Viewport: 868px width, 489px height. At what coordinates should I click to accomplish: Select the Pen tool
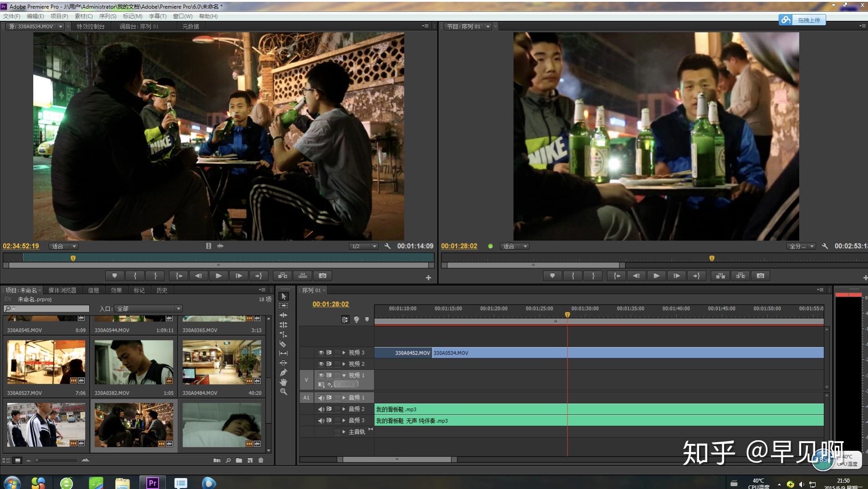click(283, 372)
